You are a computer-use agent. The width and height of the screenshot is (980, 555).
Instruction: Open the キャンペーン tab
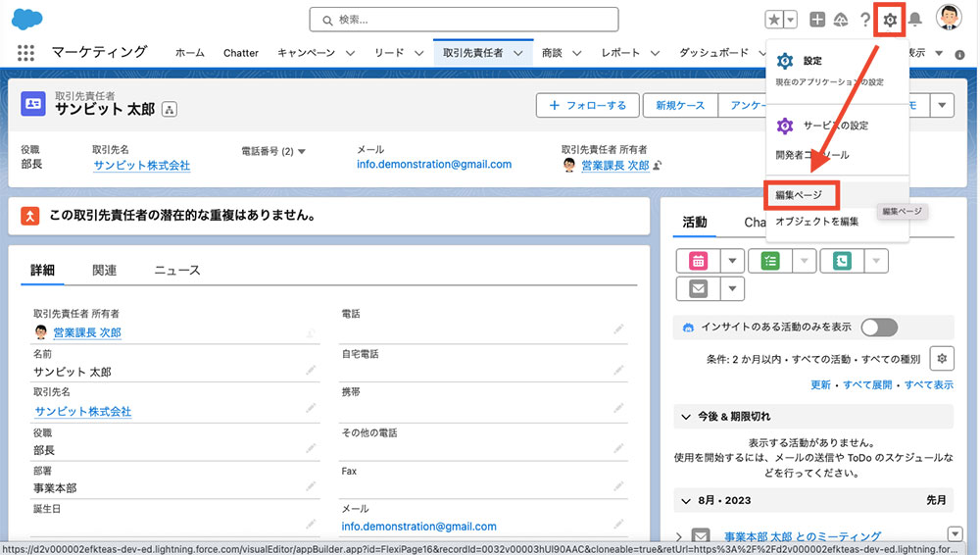click(x=306, y=53)
